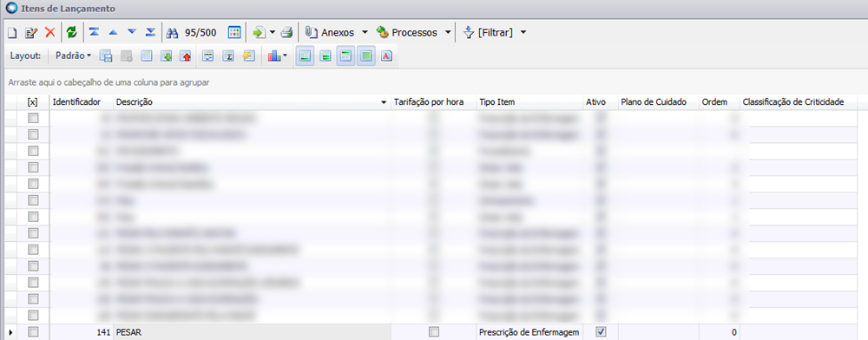
Task: Expand the Anexos dropdown arrow
Action: (x=365, y=33)
